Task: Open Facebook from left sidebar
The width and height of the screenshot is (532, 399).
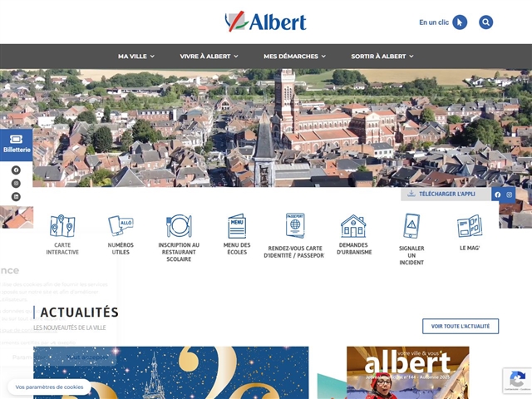Action: pos(16,170)
